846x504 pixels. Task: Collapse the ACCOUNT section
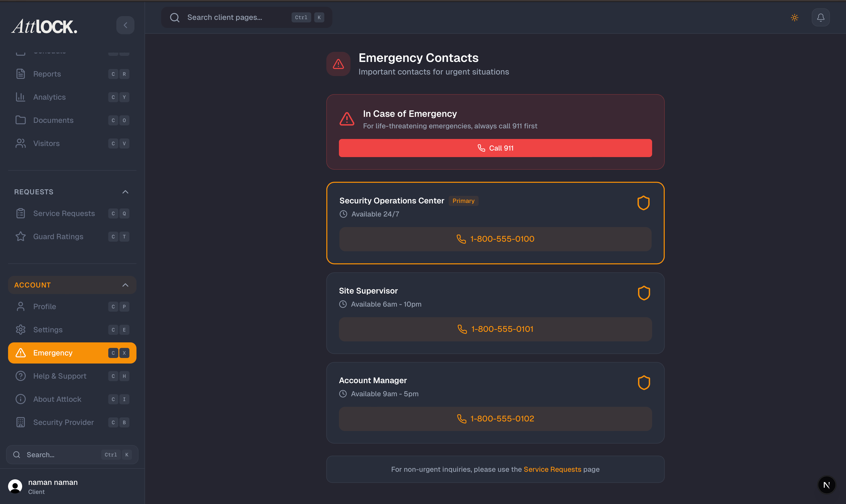click(125, 285)
